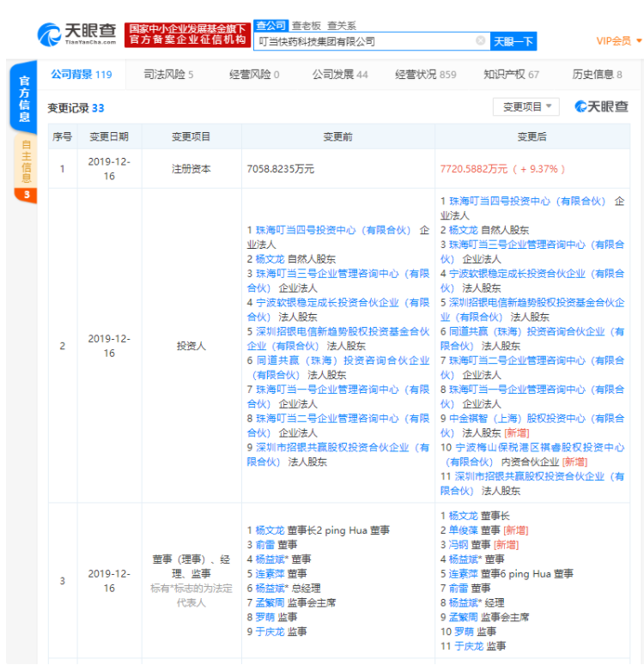Open 深圳市招银共赢股权投资 link in 变更后 column
This screenshot has height=665, width=644.
tap(532, 483)
